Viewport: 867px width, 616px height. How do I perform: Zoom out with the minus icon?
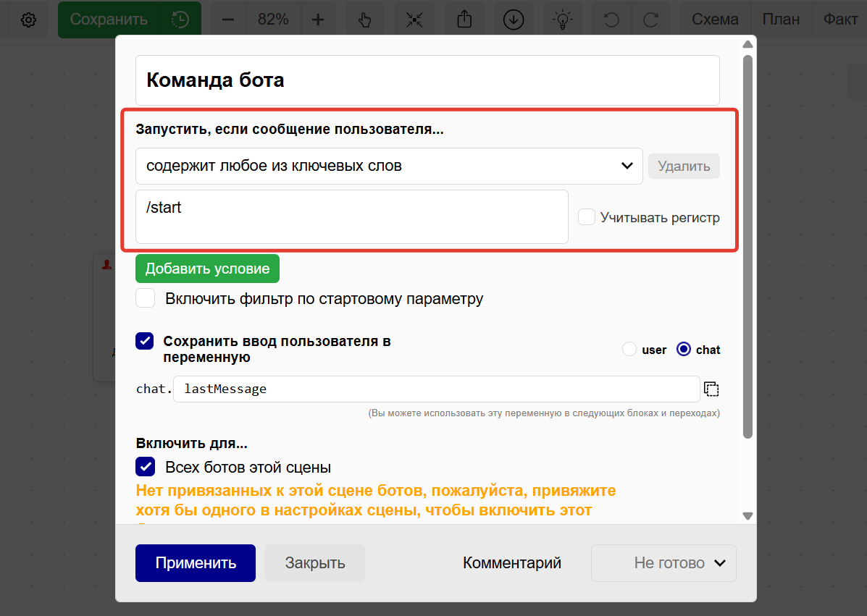point(228,20)
